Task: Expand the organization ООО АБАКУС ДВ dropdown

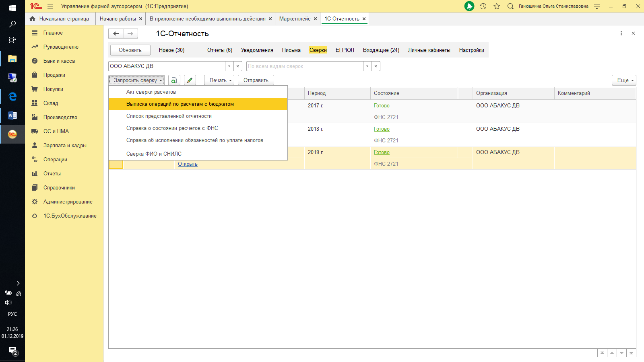Action: (229, 66)
